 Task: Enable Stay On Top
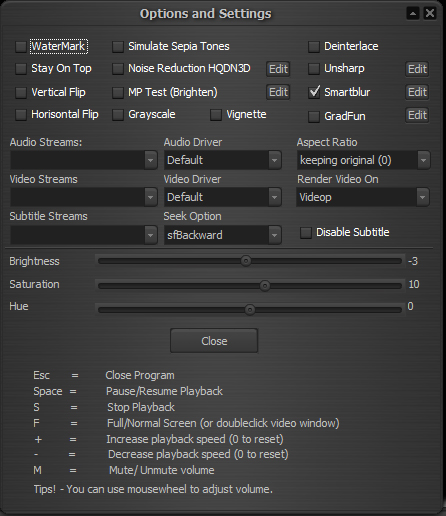21,69
